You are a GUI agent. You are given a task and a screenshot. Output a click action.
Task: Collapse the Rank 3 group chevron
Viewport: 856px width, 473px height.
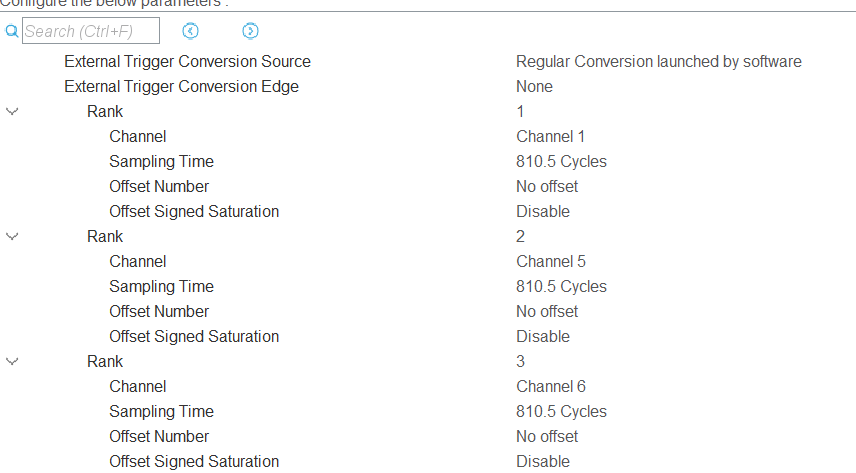12,361
